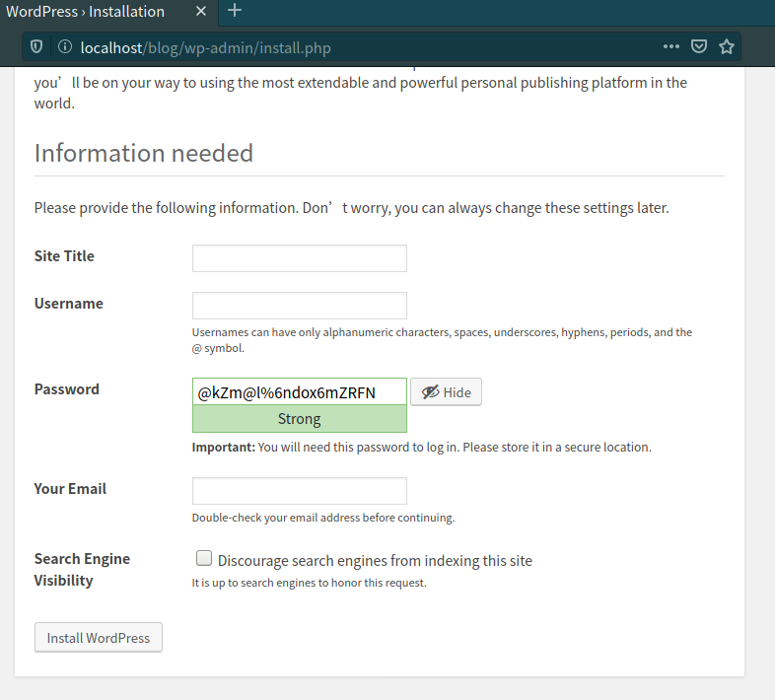Open the page actions three-dot menu

(x=670, y=46)
